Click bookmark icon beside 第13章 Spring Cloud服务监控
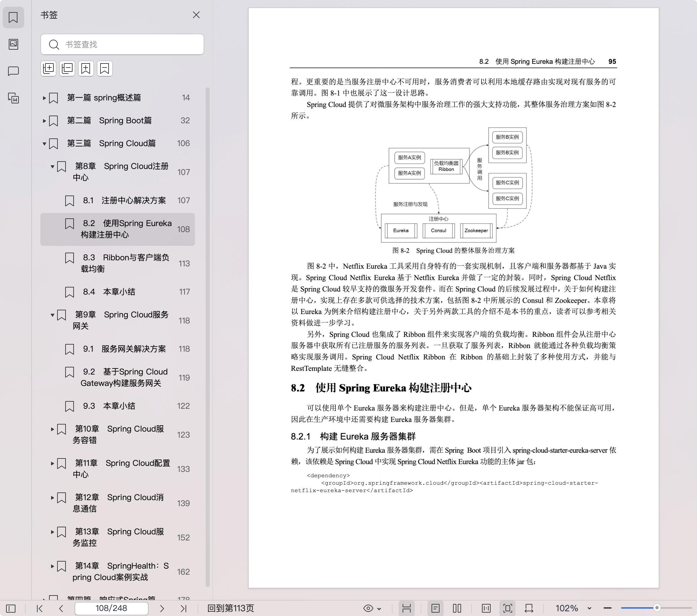 point(61,532)
